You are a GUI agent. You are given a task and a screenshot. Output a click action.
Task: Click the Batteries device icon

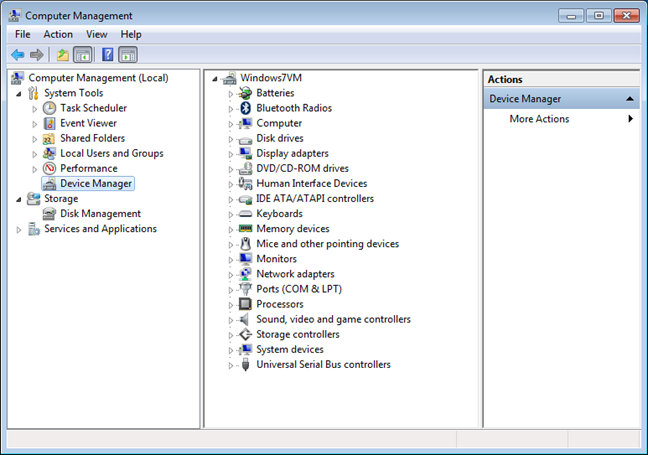click(245, 93)
